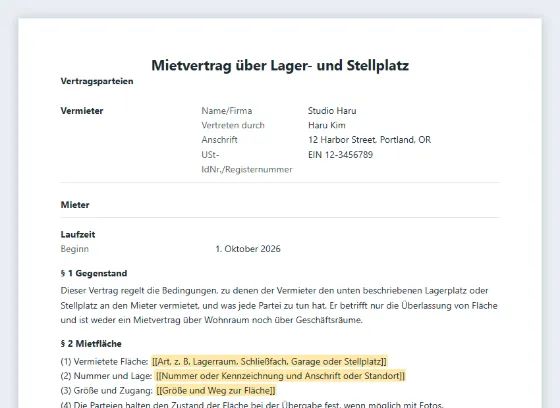Select the value 'Haru Kim'
The image size is (560, 408).
[327, 125]
